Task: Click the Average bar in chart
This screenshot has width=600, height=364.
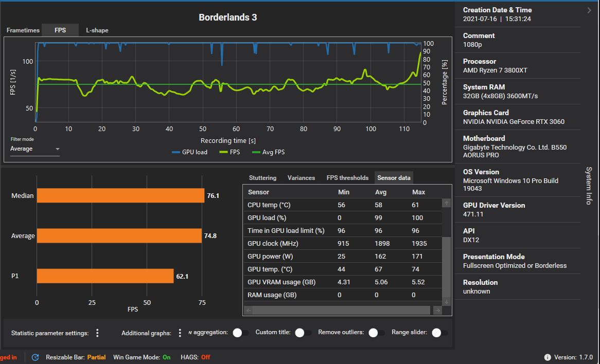Action: pos(119,235)
